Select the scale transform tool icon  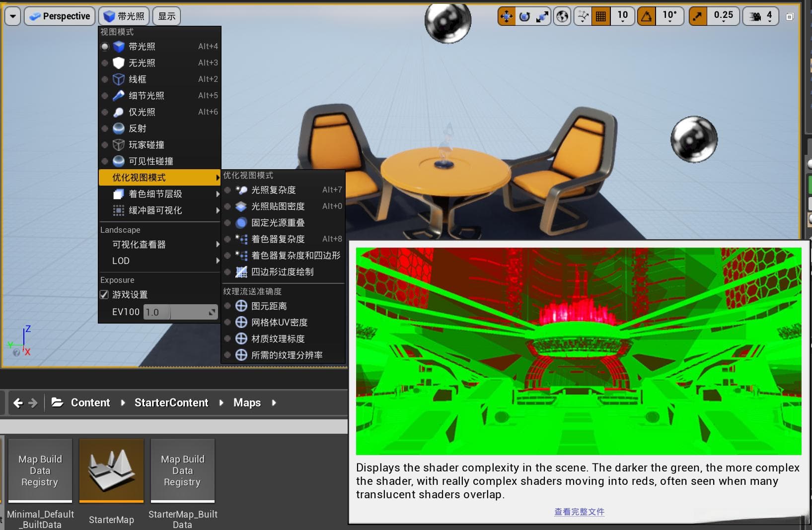(x=542, y=16)
